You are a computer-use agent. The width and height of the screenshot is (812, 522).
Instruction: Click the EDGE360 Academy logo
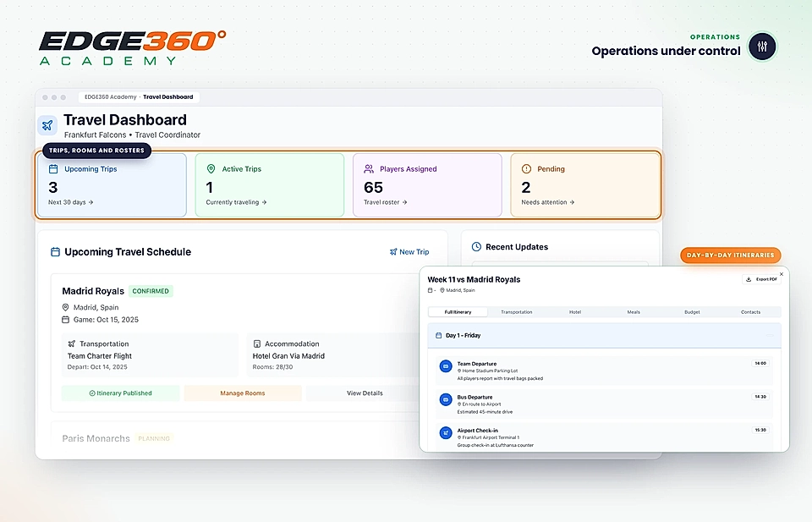click(133, 47)
